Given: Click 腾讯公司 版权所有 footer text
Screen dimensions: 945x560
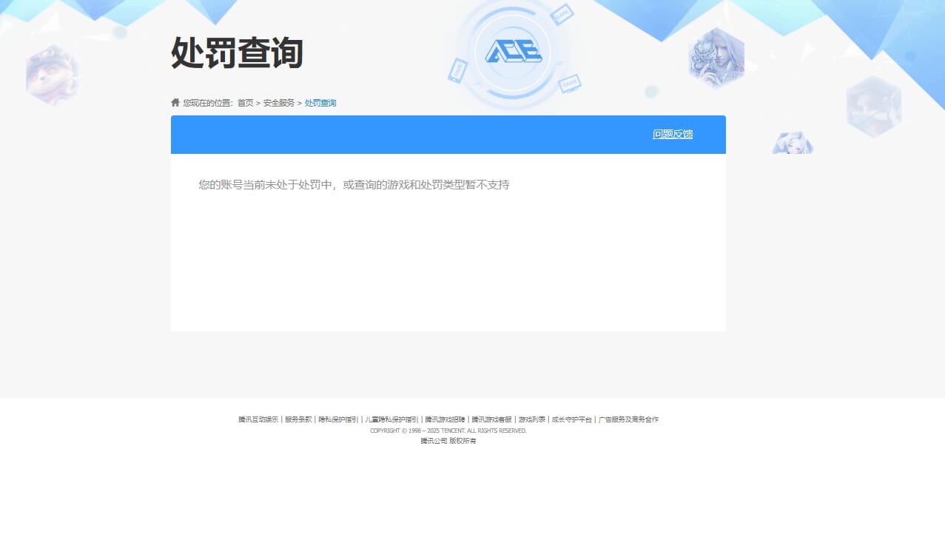Looking at the screenshot, I should [x=448, y=441].
